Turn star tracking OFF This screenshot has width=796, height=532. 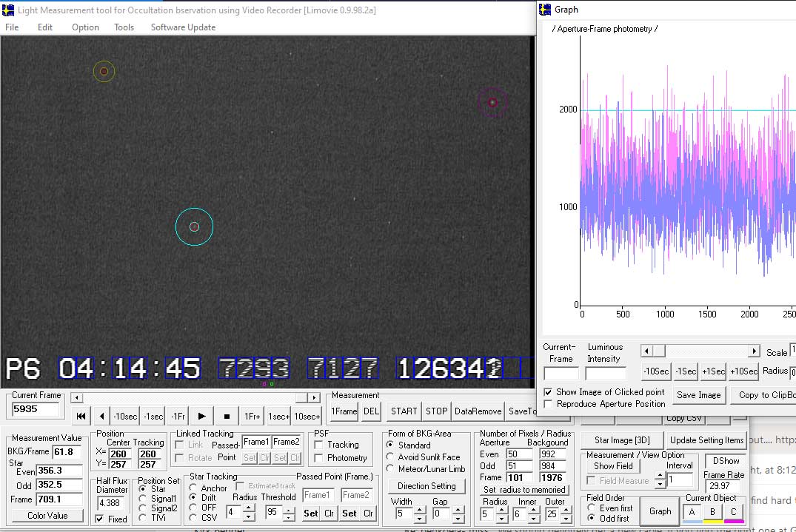click(x=193, y=508)
